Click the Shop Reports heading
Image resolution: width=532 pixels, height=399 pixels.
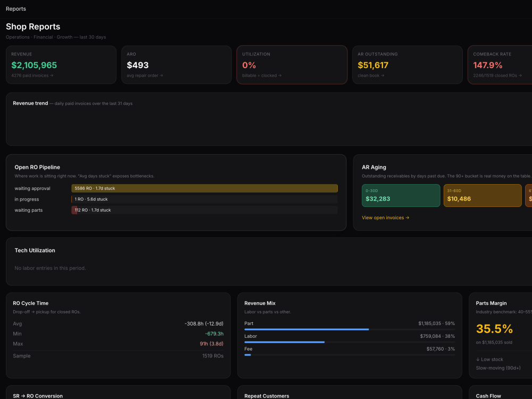pyautogui.click(x=33, y=27)
